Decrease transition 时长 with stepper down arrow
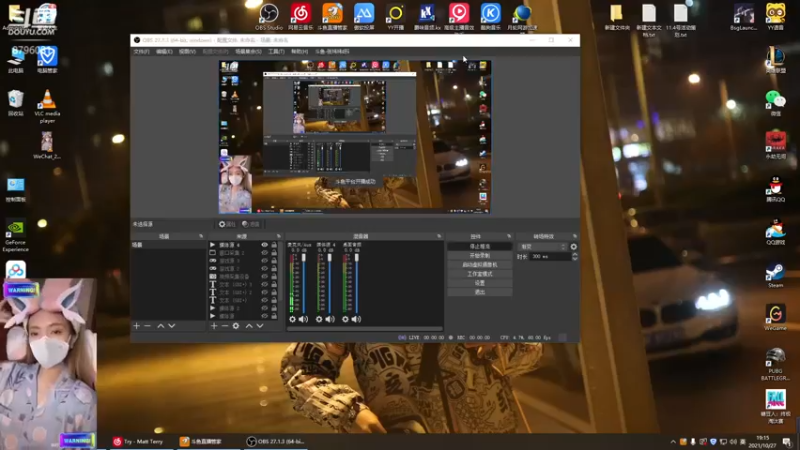 574,259
